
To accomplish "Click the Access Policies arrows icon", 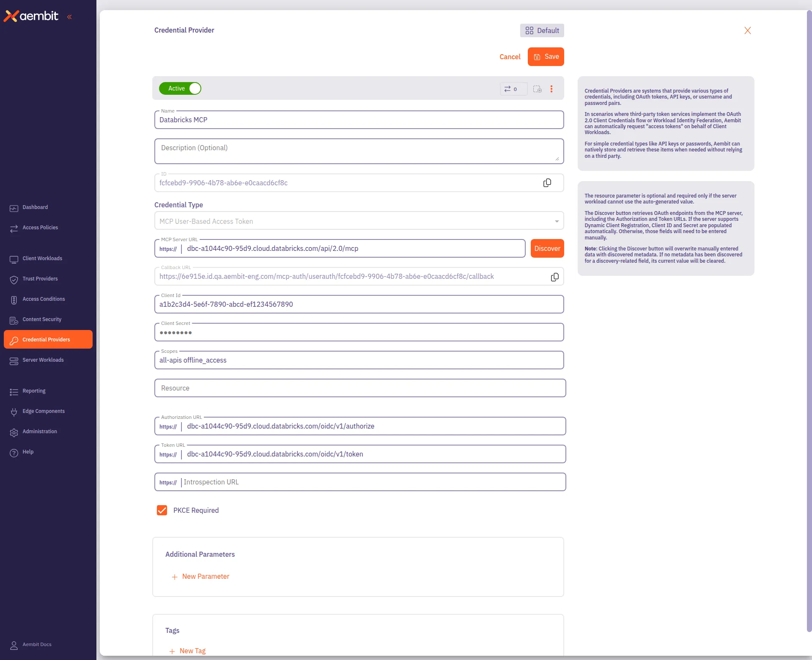I will 14,228.
